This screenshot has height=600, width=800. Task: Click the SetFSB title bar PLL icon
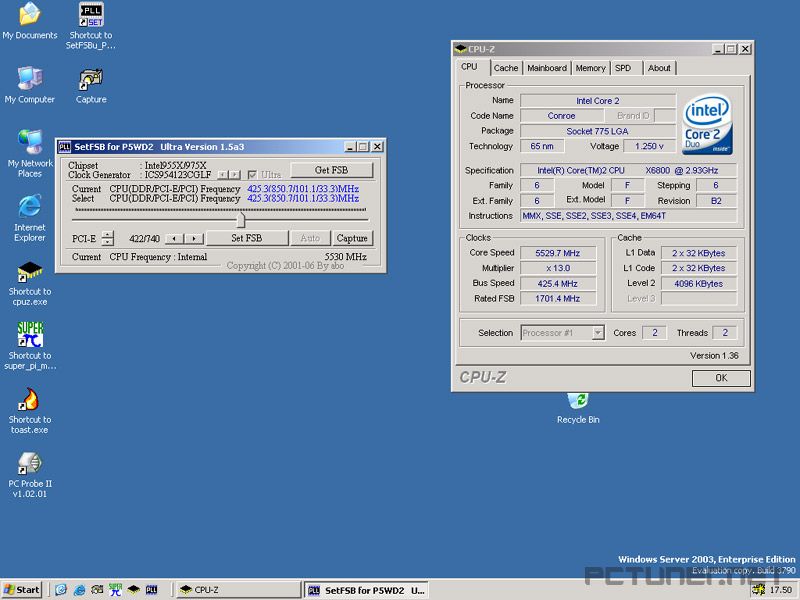[x=64, y=147]
